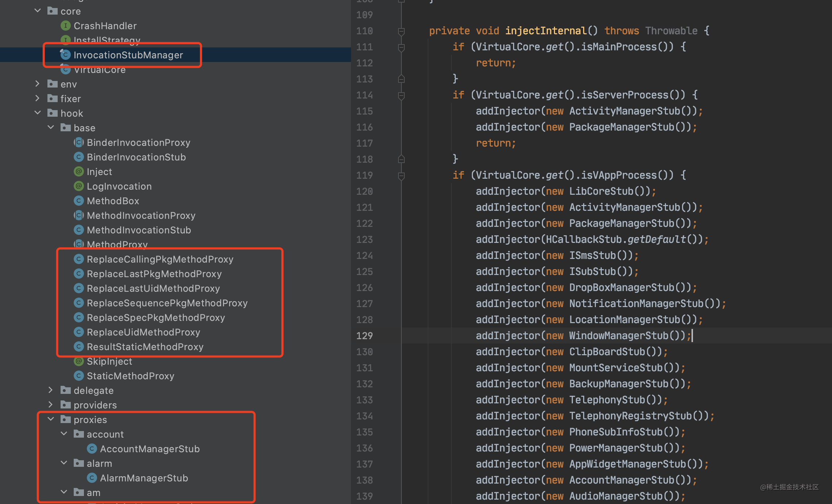832x504 pixels.
Task: Click the Inject annotation icon
Action: [78, 172]
